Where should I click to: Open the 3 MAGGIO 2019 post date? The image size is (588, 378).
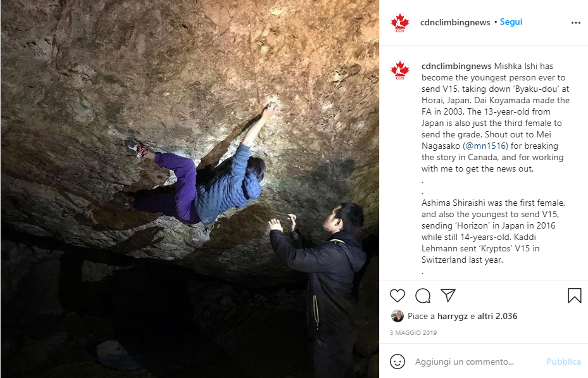[413, 332]
